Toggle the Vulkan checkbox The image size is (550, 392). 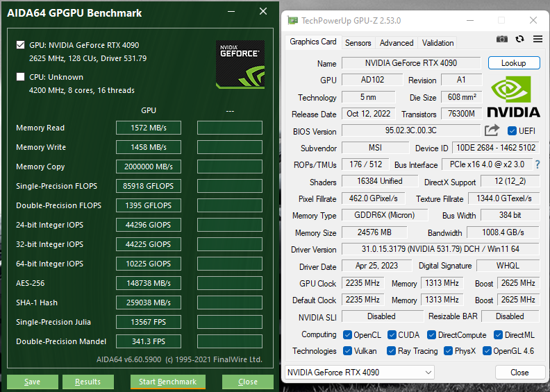347,350
